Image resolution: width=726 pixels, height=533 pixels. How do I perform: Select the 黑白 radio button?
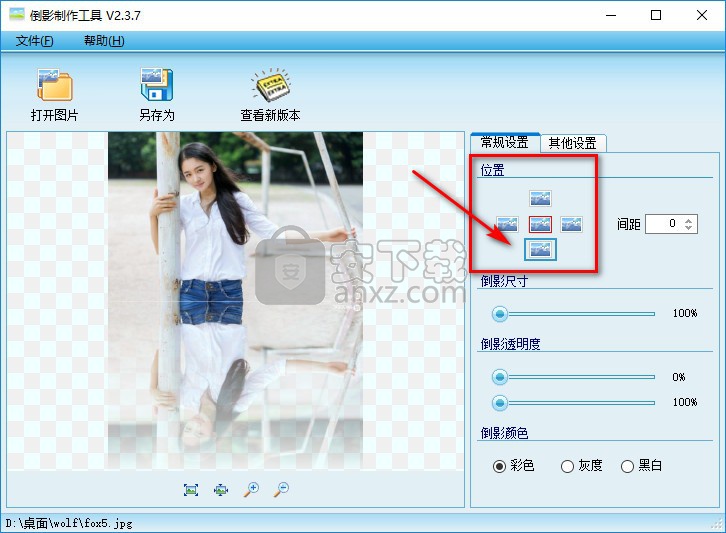coord(627,466)
